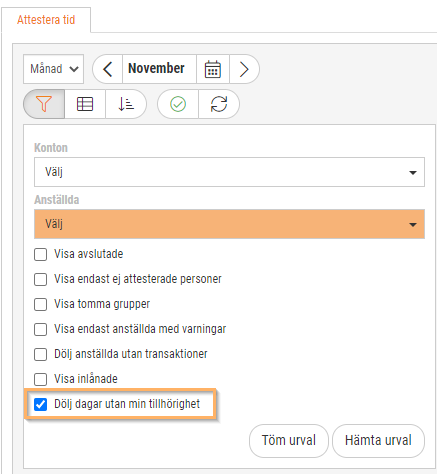The width and height of the screenshot is (437, 474).
Task: Enable Visa avslutade checkbox
Action: [41, 254]
